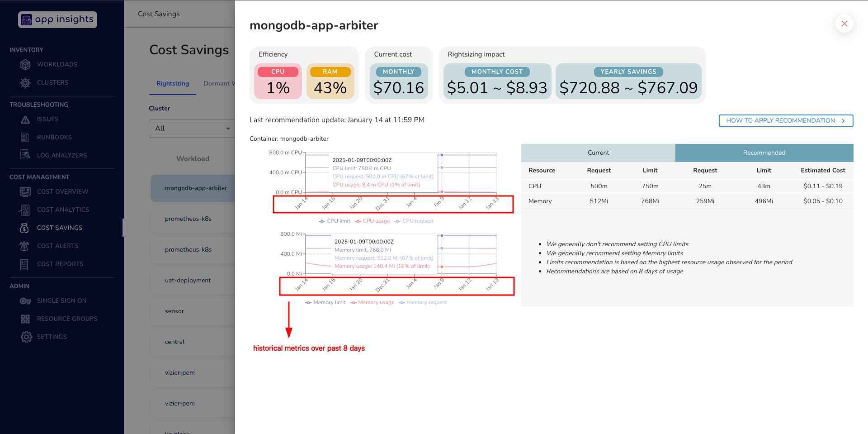Select Cost Savings in sidebar
Image resolution: width=868 pixels, height=434 pixels.
point(60,228)
